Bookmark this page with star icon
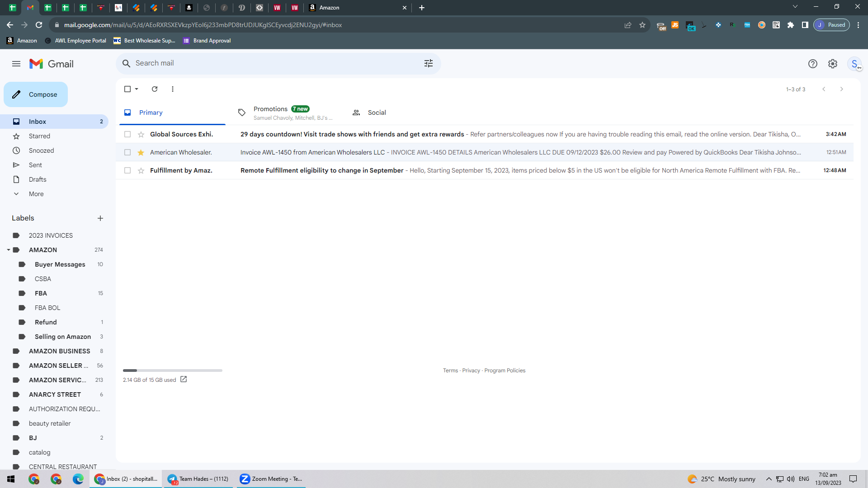This screenshot has width=868, height=488. coord(642,25)
